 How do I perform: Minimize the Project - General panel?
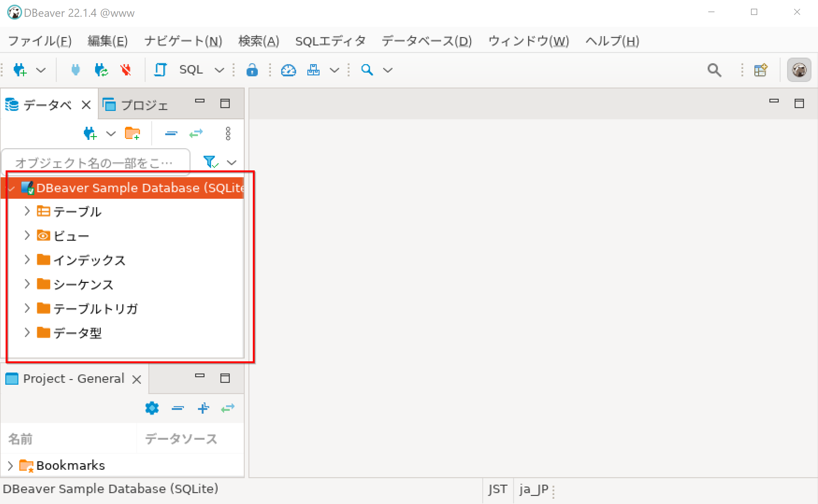click(x=200, y=375)
